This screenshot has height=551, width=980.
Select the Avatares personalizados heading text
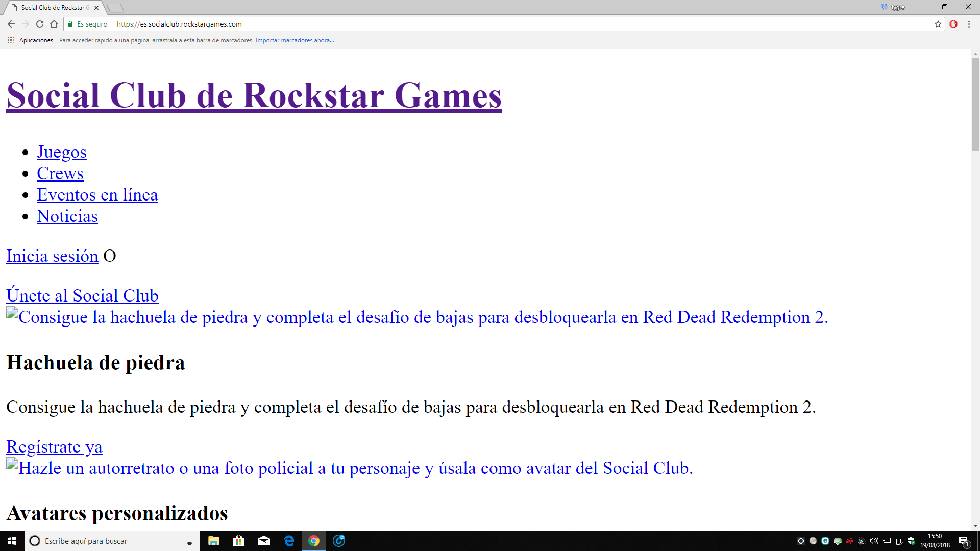click(117, 513)
